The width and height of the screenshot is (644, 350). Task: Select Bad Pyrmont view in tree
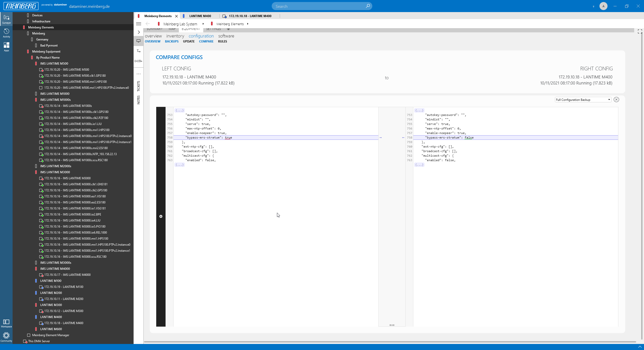pos(49,46)
